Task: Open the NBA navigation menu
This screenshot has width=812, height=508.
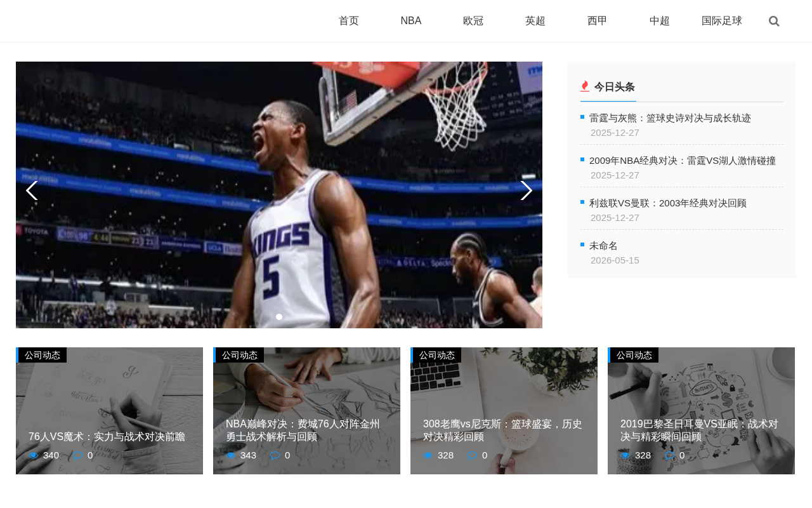Action: click(x=411, y=21)
